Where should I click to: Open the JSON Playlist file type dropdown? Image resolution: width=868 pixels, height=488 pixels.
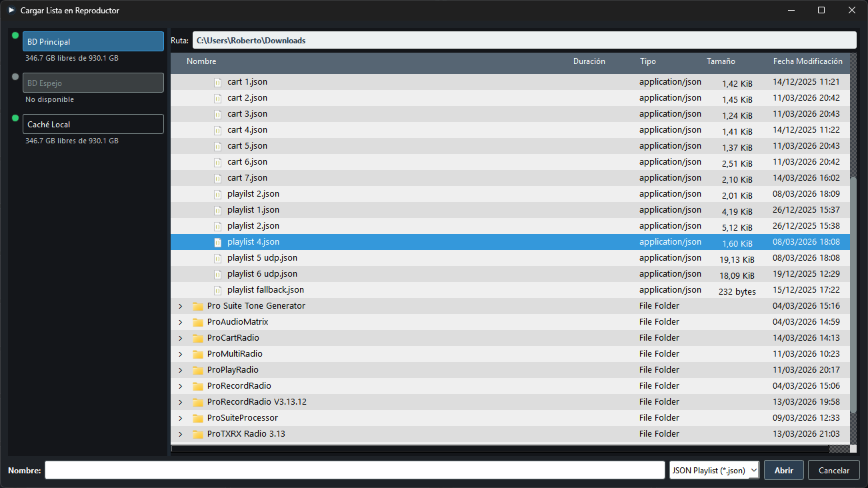tap(715, 470)
